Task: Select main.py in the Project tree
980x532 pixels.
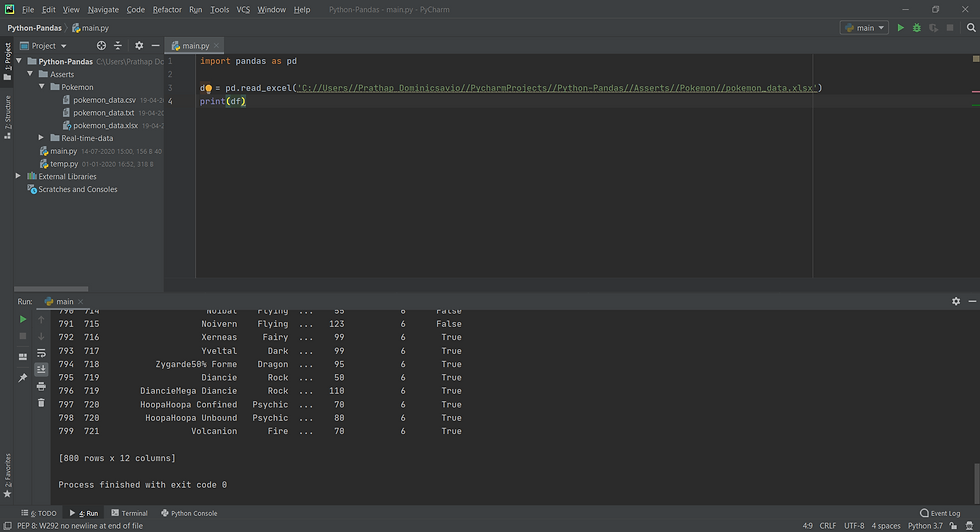Action: [x=63, y=151]
